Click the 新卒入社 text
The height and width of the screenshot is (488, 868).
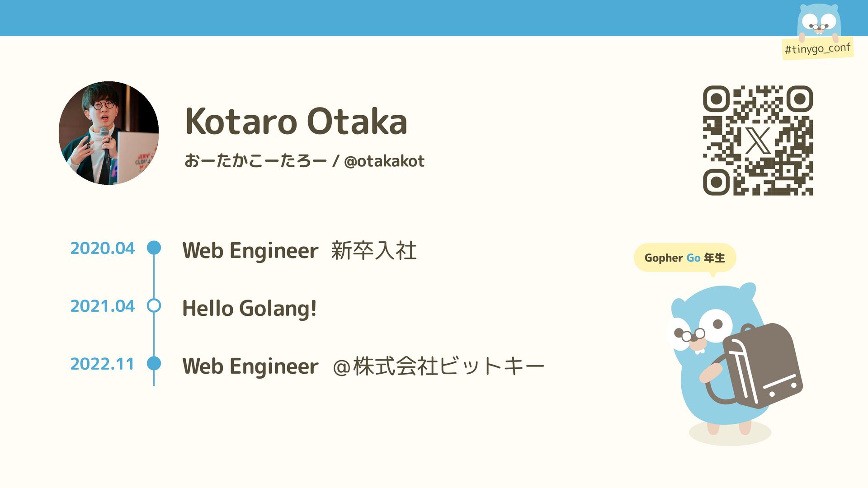tap(373, 250)
